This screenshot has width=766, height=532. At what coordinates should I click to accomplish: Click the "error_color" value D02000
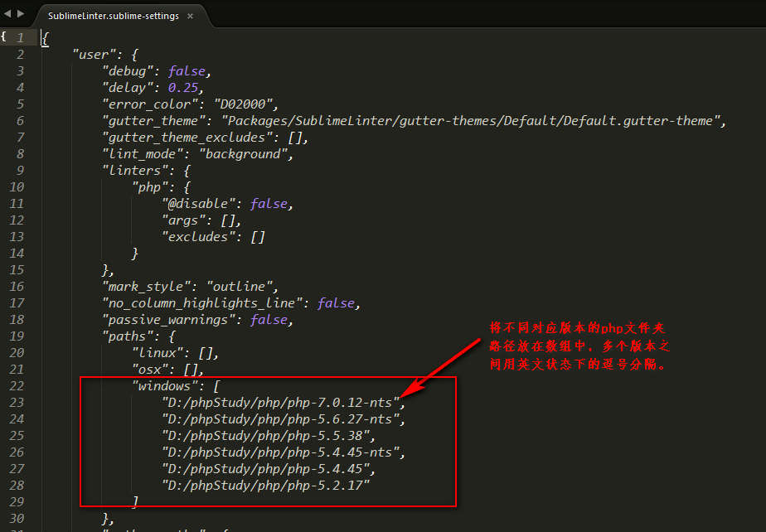point(246,104)
